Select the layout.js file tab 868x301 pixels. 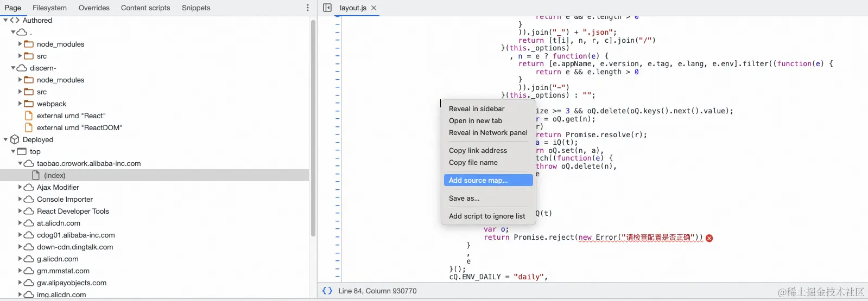(x=353, y=8)
